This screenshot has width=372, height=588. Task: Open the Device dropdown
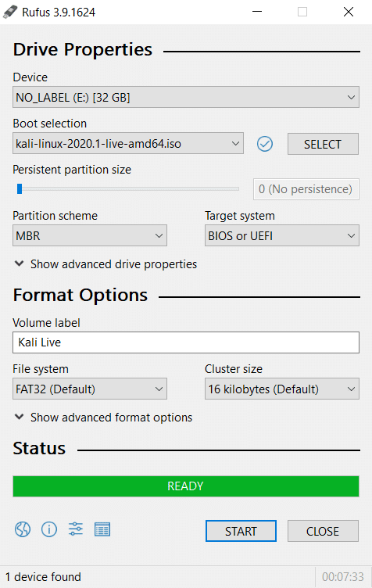tap(186, 98)
